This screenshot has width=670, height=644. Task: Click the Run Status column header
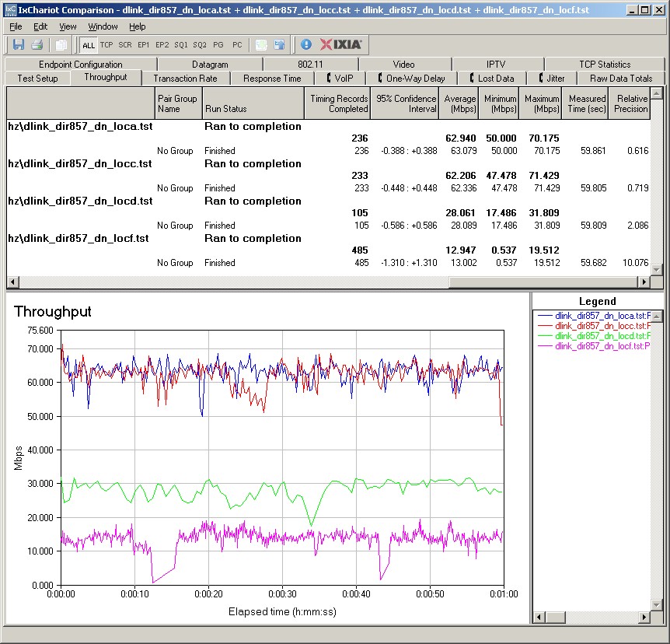tap(253, 103)
